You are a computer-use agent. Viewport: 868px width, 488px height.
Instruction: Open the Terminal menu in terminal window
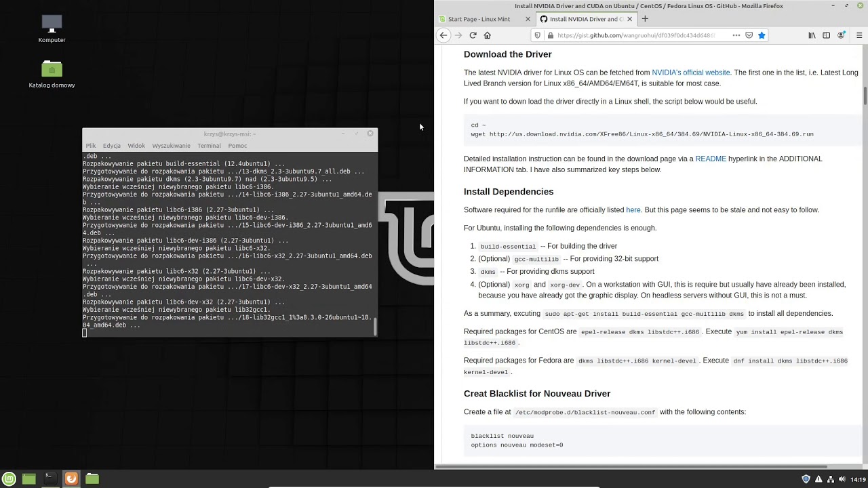(x=209, y=146)
